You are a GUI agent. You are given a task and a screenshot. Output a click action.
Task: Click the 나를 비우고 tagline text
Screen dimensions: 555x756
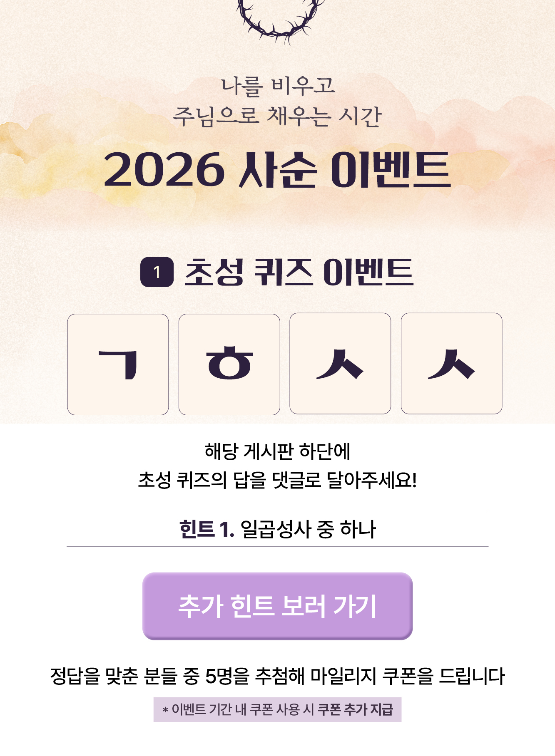(278, 86)
